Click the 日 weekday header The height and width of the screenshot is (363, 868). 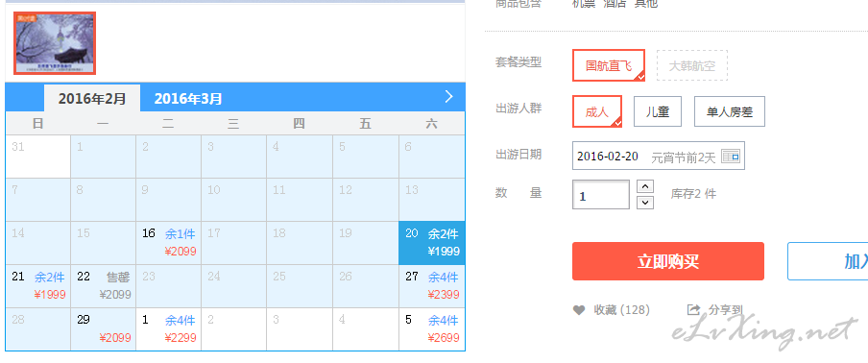tap(37, 123)
